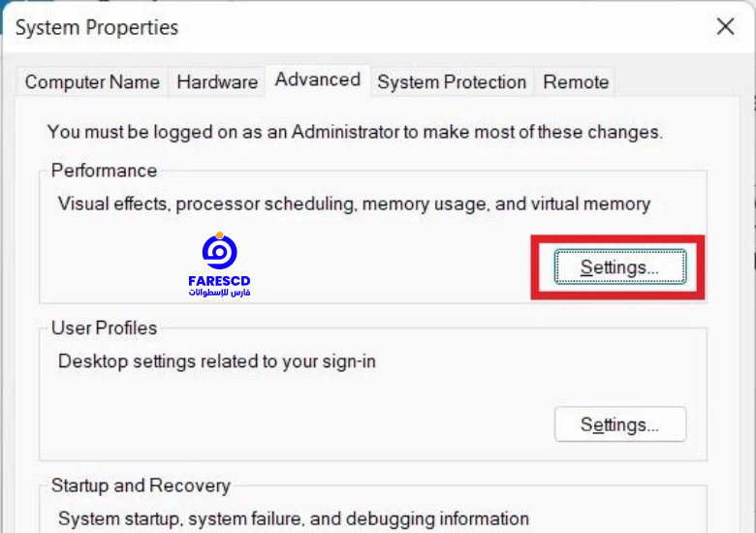
Task: Open the Hardware tab
Action: pos(217,82)
